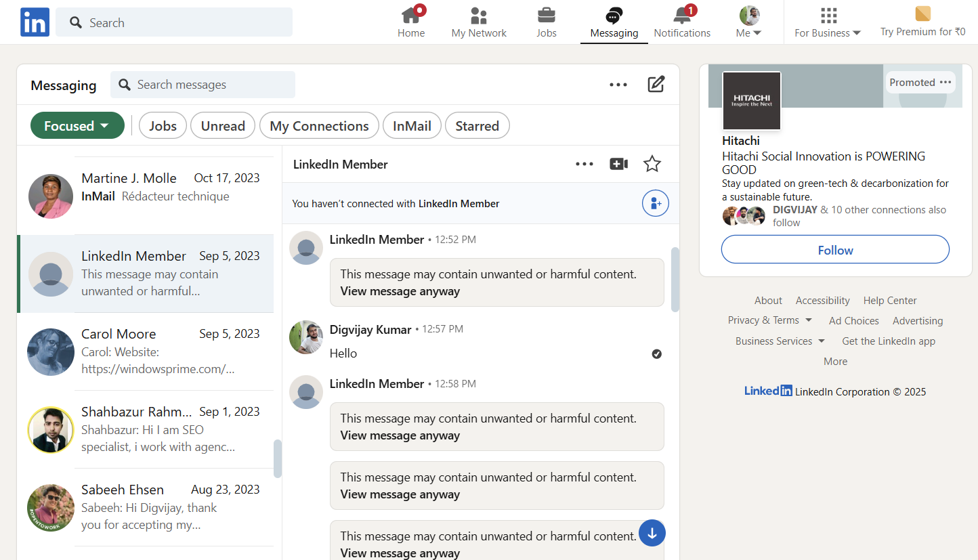Select the My Connections filter tab

pos(319,126)
